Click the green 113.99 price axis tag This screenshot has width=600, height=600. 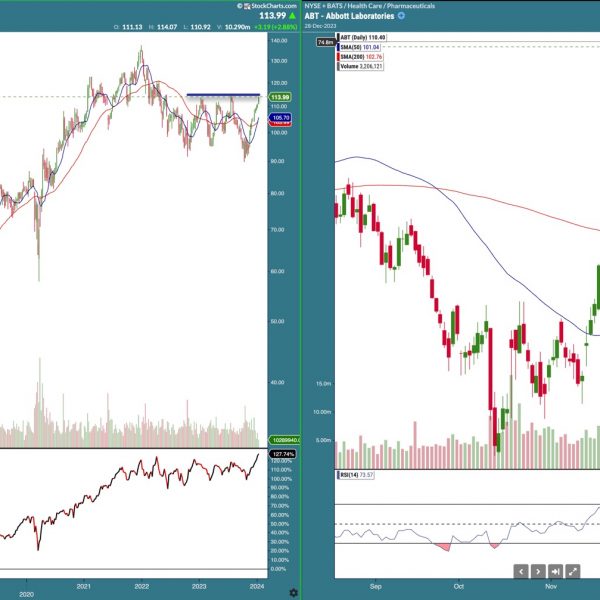tap(280, 97)
